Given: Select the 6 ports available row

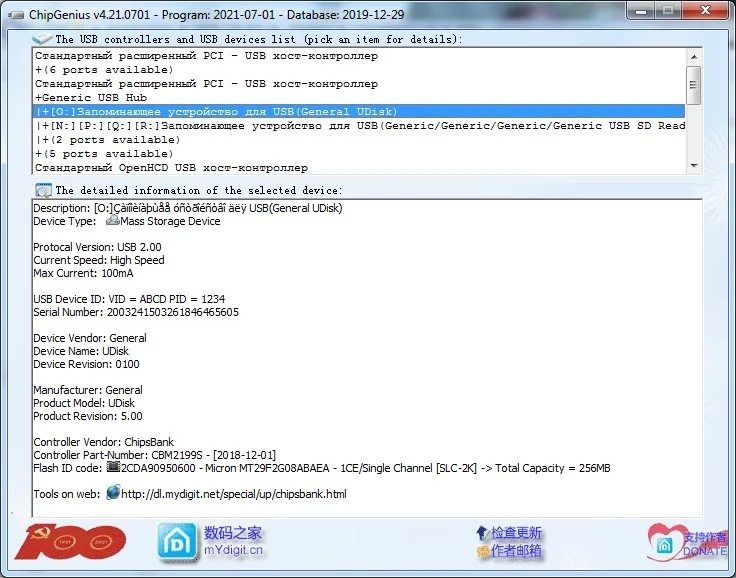Looking at the screenshot, I should pos(359,70).
